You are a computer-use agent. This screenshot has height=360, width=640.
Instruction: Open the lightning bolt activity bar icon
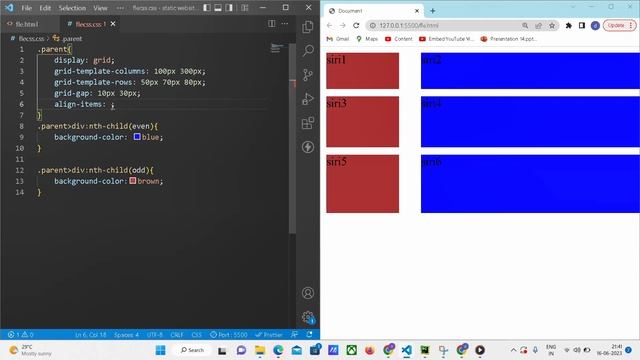coord(308,147)
